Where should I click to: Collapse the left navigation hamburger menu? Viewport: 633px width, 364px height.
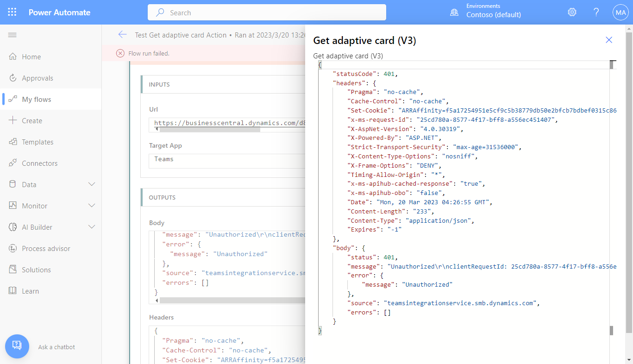(13, 35)
